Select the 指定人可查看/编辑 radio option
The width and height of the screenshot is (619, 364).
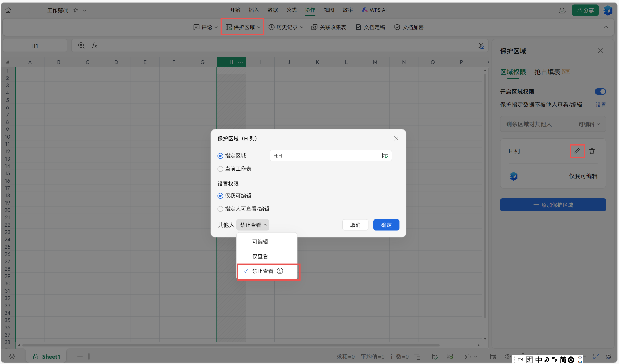(220, 209)
